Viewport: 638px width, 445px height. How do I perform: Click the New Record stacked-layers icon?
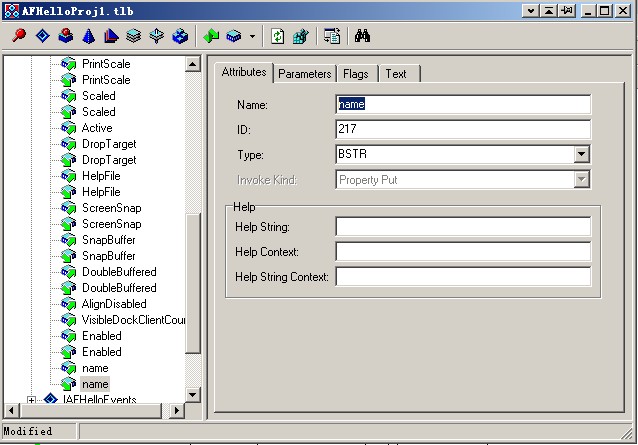133,36
